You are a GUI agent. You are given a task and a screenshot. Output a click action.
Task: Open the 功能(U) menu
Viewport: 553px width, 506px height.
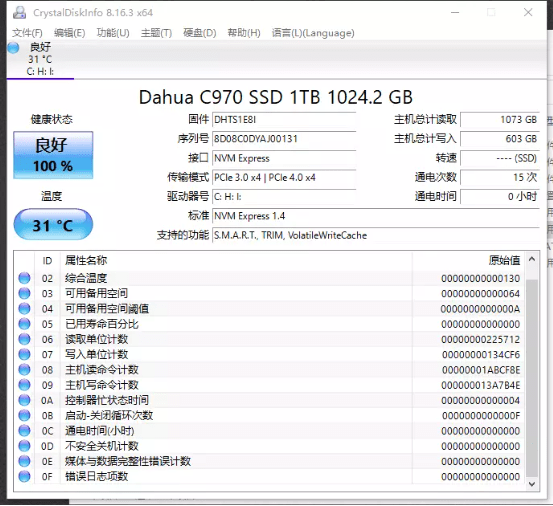click(113, 33)
